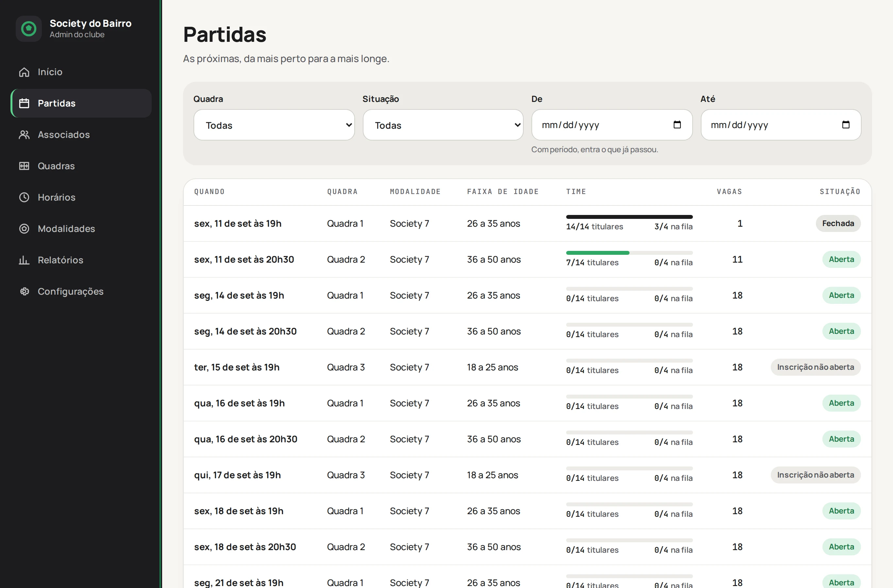Click the SITUAÇÃO column header

click(x=840, y=192)
